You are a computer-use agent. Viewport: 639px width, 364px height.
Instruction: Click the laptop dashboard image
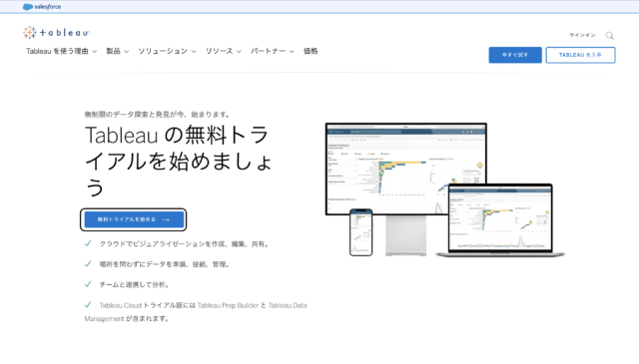pyautogui.click(x=500, y=219)
